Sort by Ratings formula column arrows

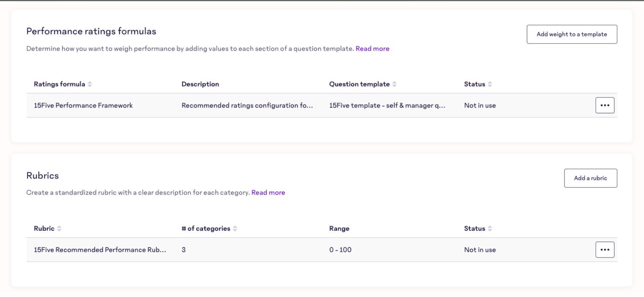(x=90, y=84)
